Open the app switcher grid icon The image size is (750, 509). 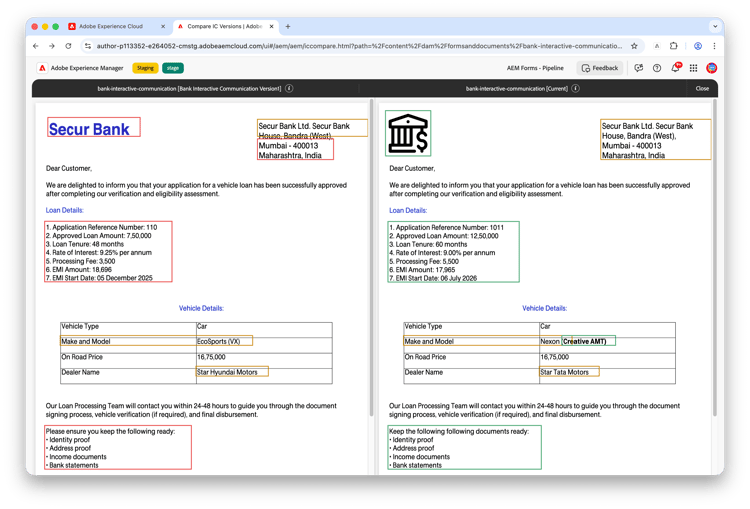point(693,68)
